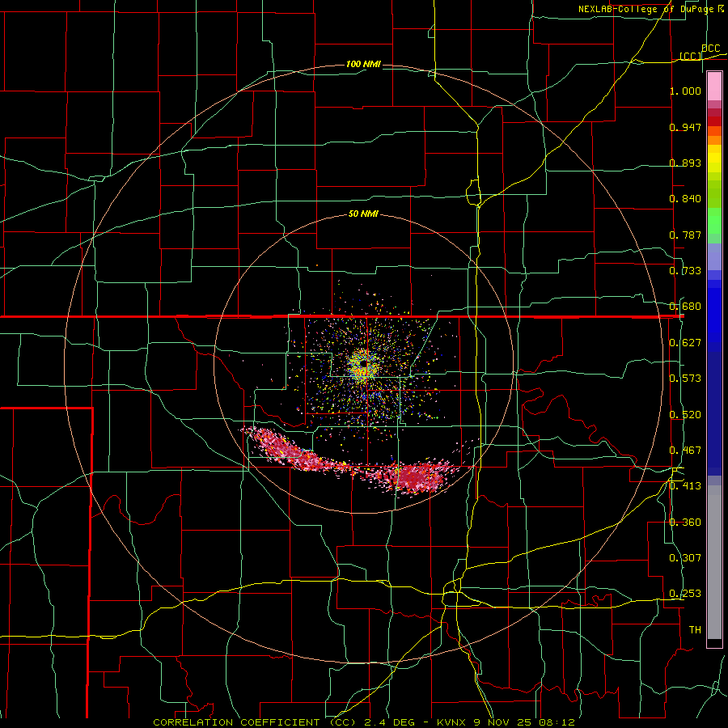Click the 0.253 scale value
This screenshot has width=728, height=728.
[x=685, y=594]
